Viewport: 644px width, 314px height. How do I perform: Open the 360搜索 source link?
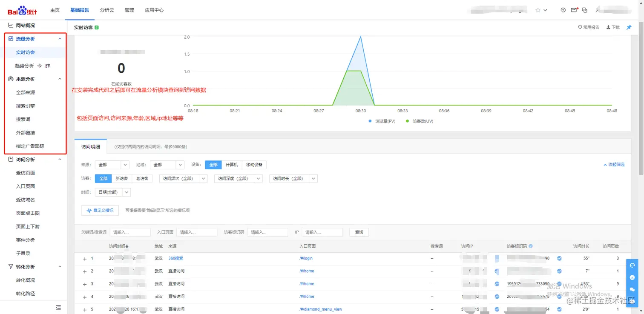click(x=176, y=258)
